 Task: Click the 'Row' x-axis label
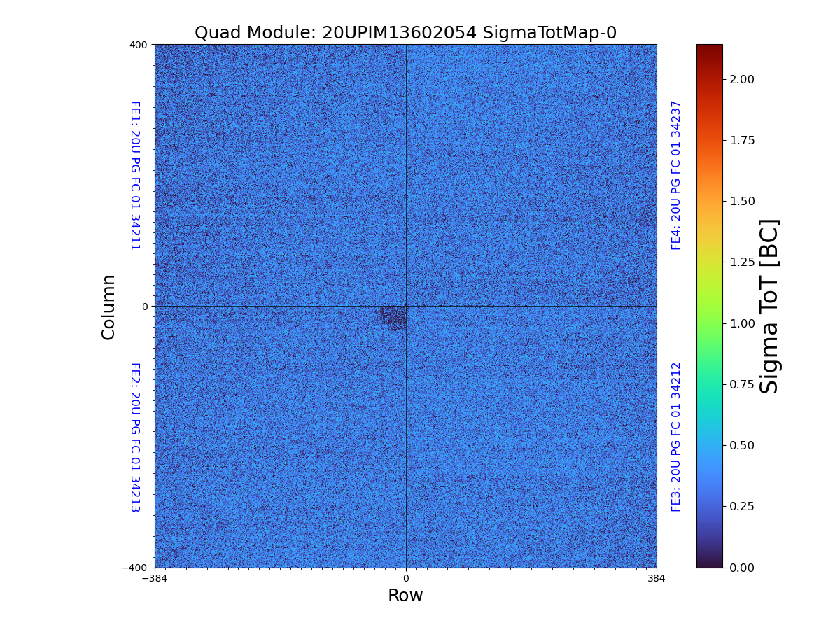[405, 596]
